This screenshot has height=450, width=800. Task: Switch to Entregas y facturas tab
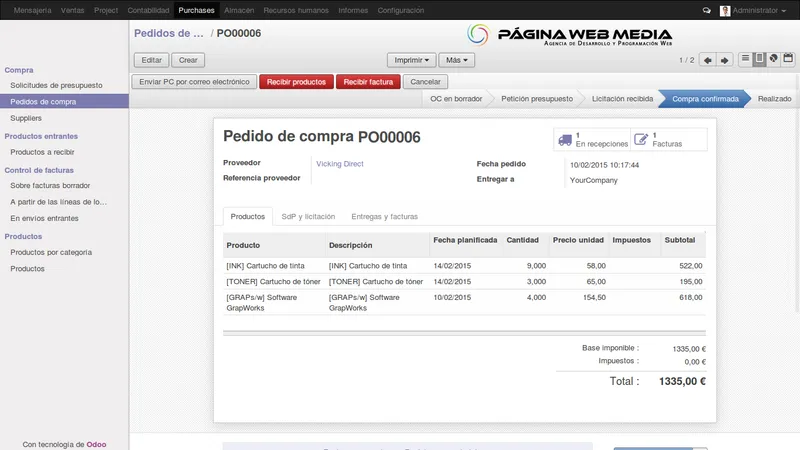(x=384, y=216)
